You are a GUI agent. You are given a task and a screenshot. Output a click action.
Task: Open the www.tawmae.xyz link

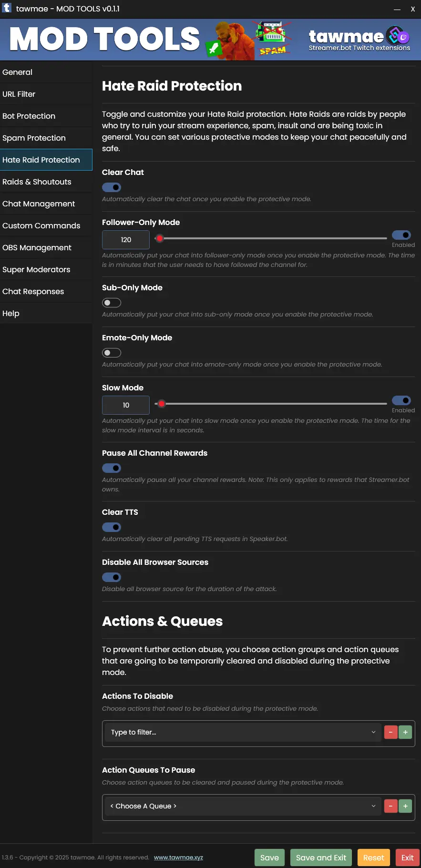pos(178,858)
